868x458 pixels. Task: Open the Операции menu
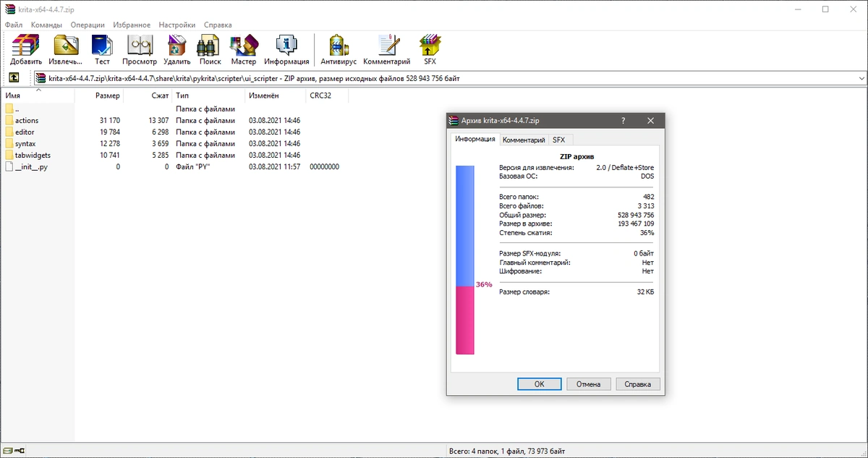tap(88, 25)
